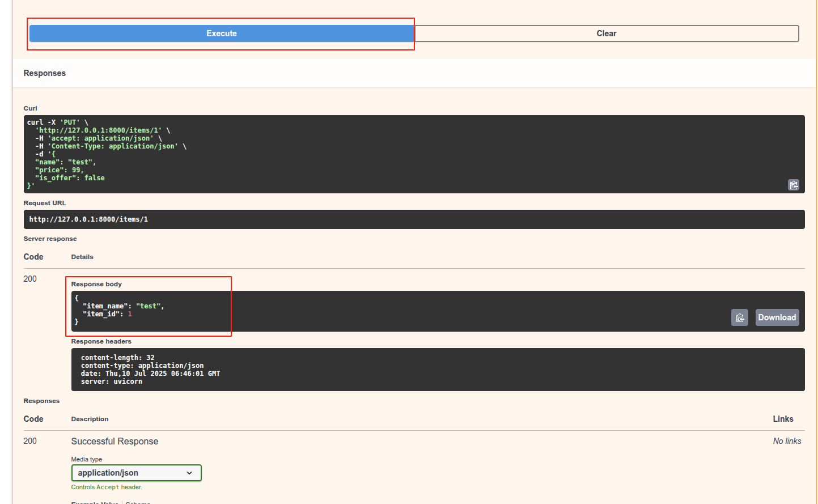Click the blue Execute button
This screenshot has height=504, width=818.
point(221,33)
